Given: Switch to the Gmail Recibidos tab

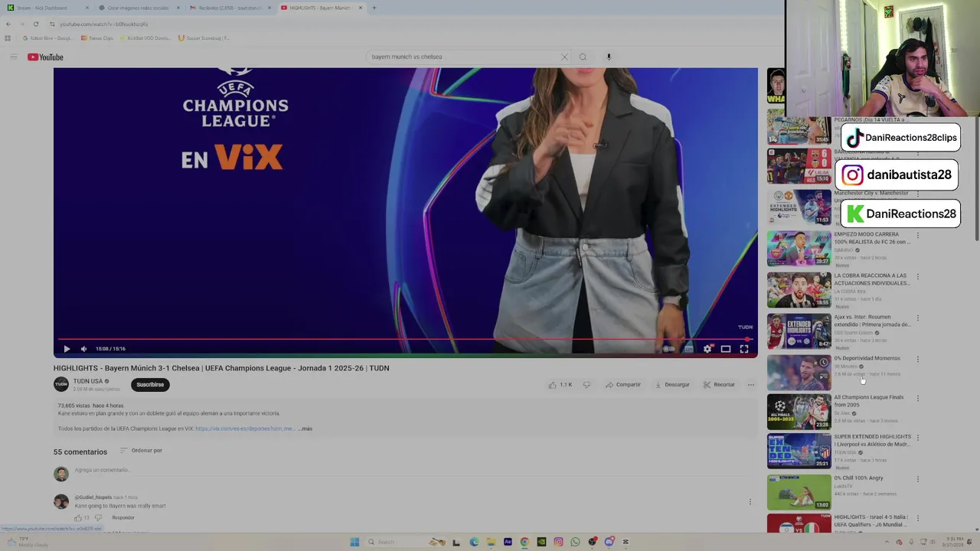Looking at the screenshot, I should (230, 8).
